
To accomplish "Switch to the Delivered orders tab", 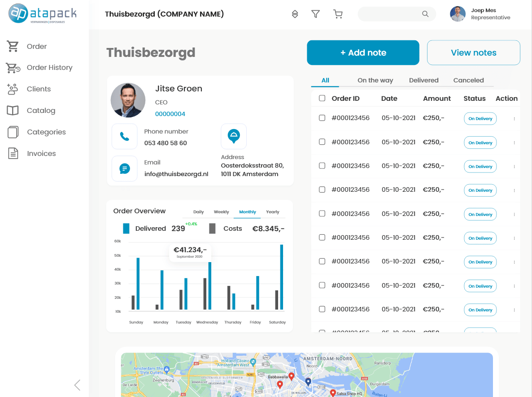I will click(x=423, y=80).
